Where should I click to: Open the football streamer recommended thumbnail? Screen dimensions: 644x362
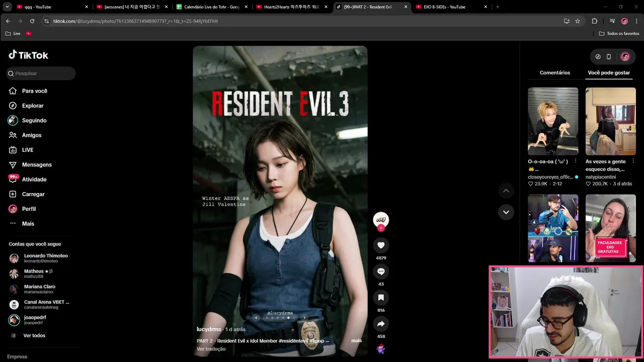coord(553,228)
